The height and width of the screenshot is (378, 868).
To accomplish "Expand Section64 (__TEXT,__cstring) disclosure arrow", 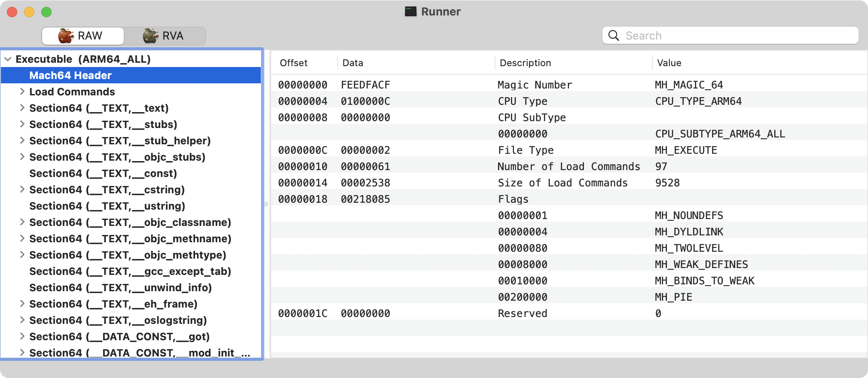I will point(22,189).
